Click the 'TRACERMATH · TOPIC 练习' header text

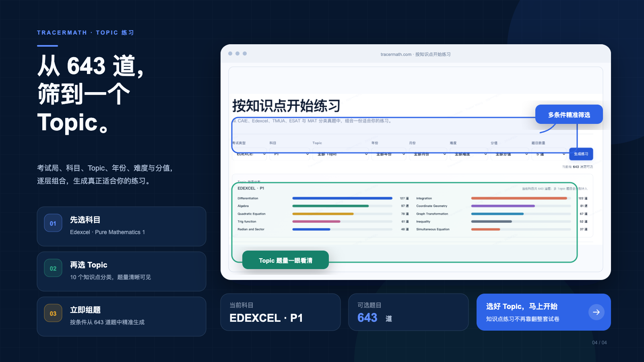pos(85,33)
